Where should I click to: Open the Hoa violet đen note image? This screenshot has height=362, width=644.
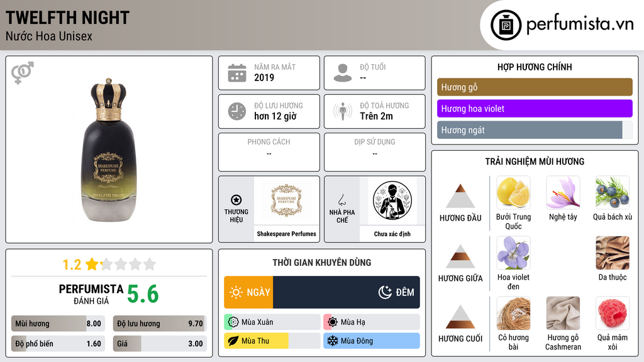click(513, 253)
